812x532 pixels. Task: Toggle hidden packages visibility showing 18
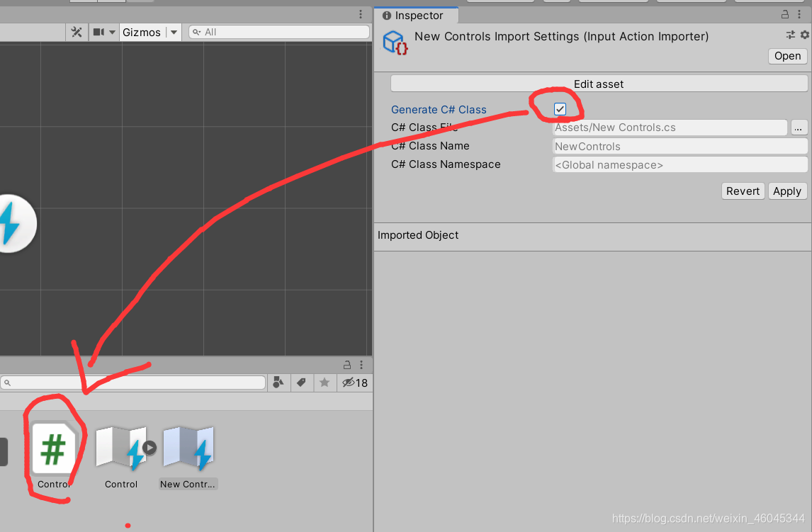coord(355,383)
